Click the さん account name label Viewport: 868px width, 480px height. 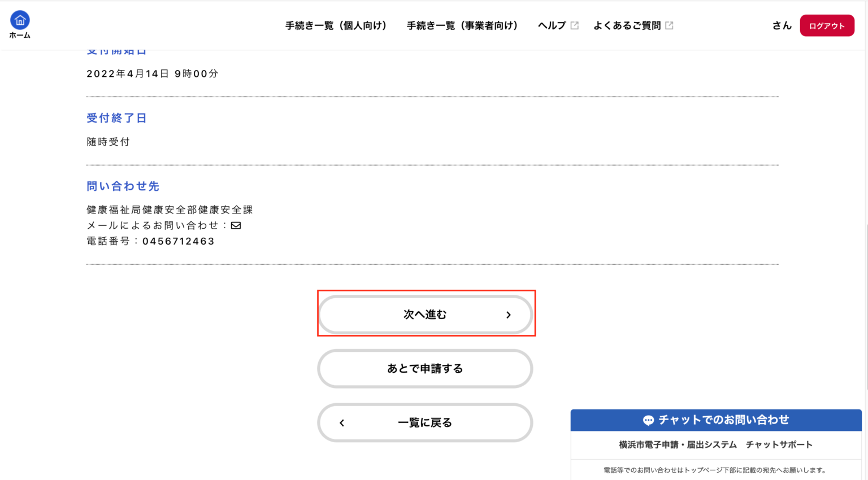[781, 25]
